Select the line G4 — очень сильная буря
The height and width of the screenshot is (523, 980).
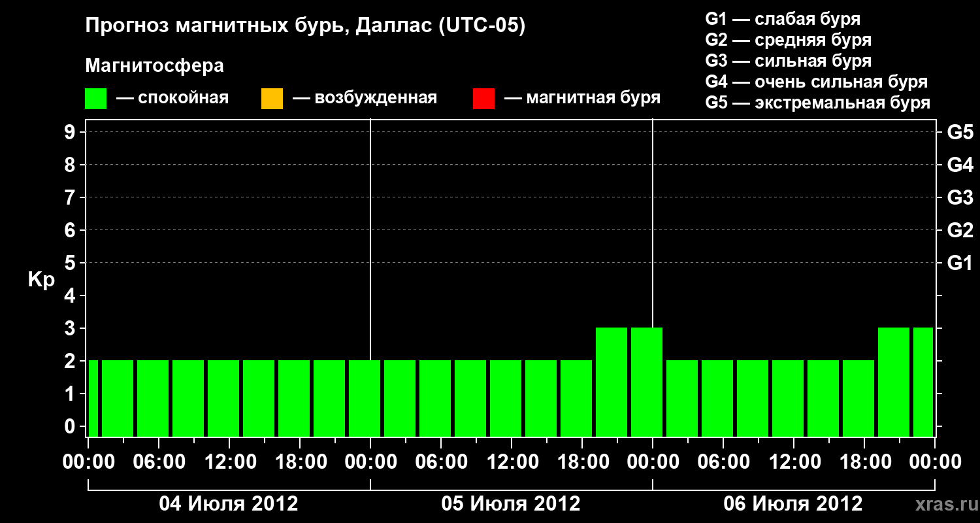click(x=817, y=81)
